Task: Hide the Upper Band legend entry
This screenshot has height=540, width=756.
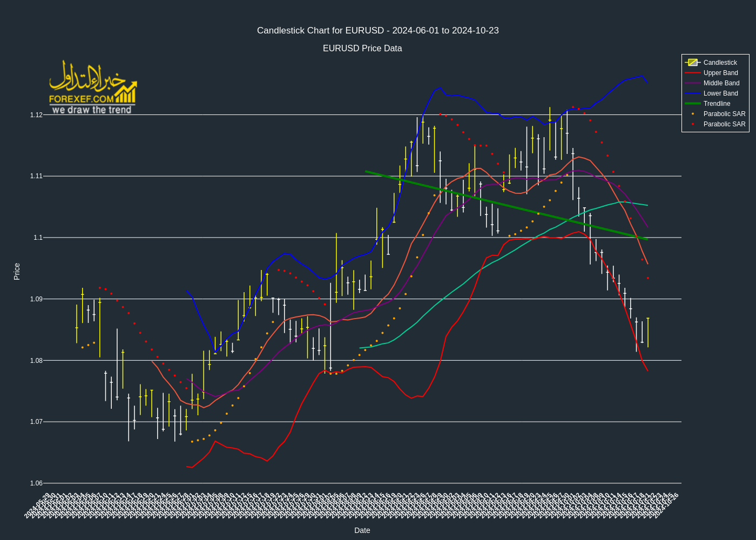Action: pyautogui.click(x=715, y=73)
